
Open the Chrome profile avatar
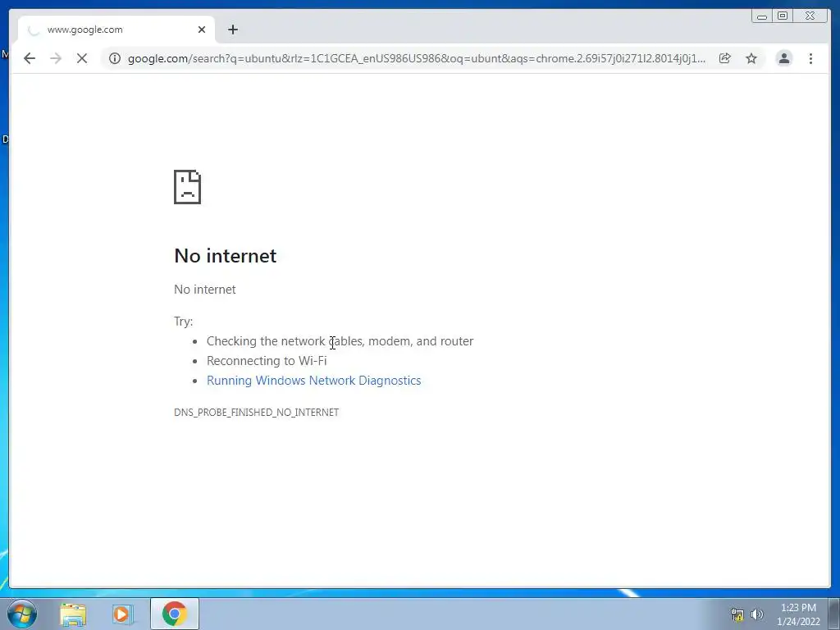(x=783, y=58)
